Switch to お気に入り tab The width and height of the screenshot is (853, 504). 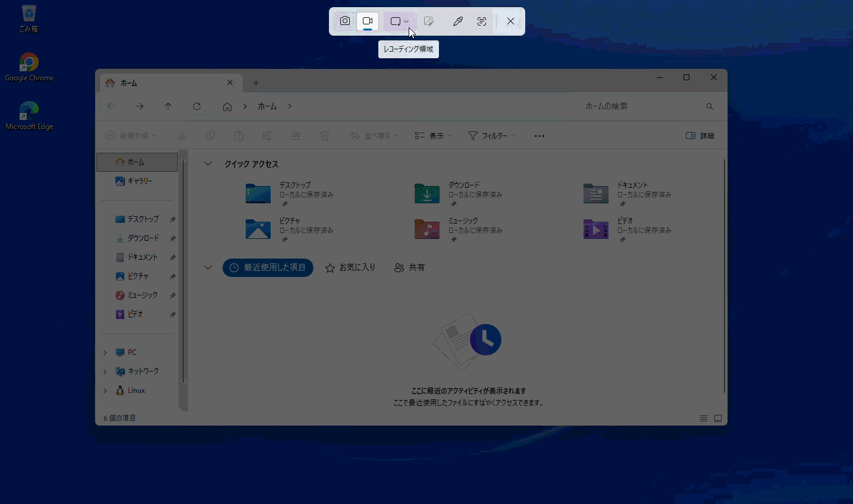click(350, 268)
